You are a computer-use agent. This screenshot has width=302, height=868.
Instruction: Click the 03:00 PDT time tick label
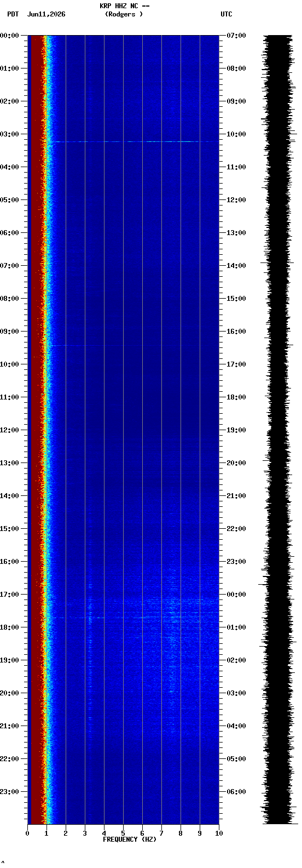click(x=9, y=134)
